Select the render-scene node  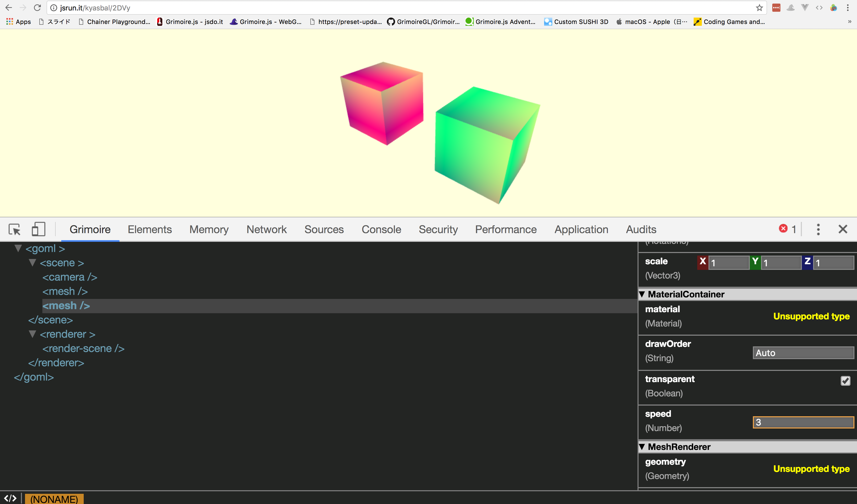coord(83,348)
